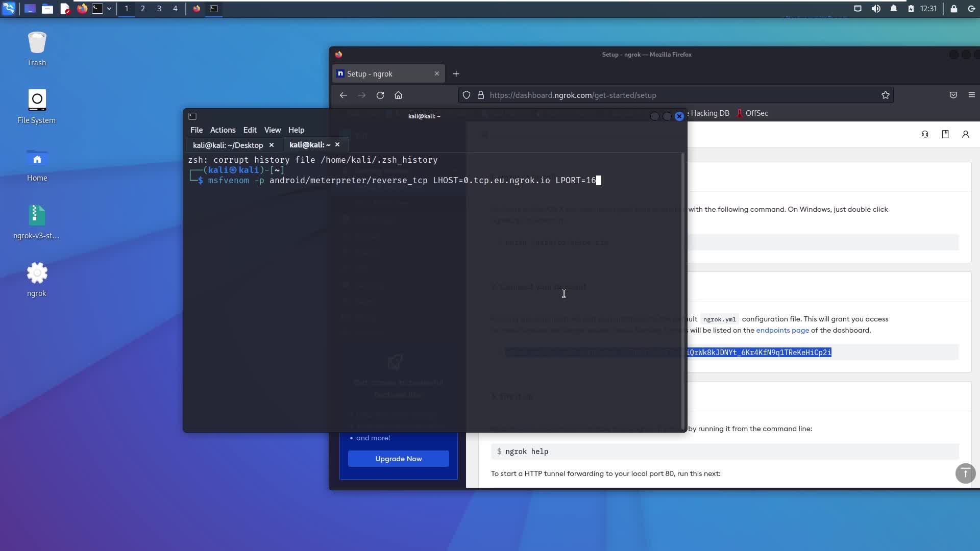Reload the ngrok dashboard page
The width and height of the screenshot is (980, 551).
380,95
